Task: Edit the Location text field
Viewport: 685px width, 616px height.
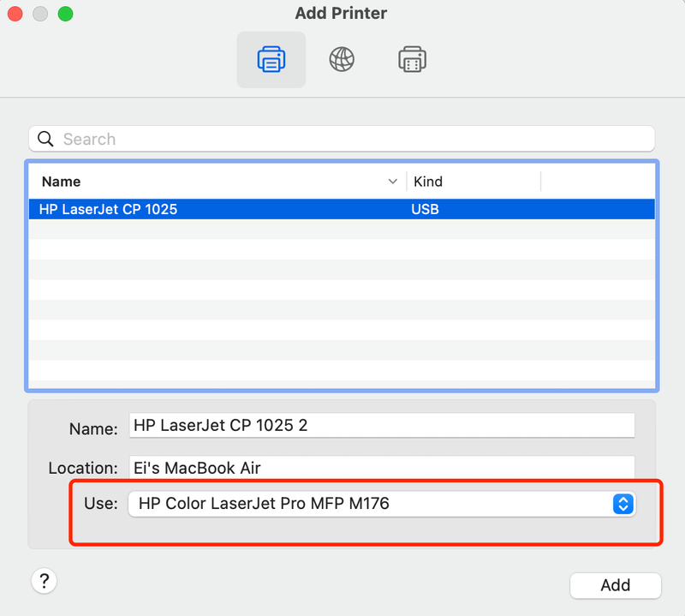Action: coord(382,468)
